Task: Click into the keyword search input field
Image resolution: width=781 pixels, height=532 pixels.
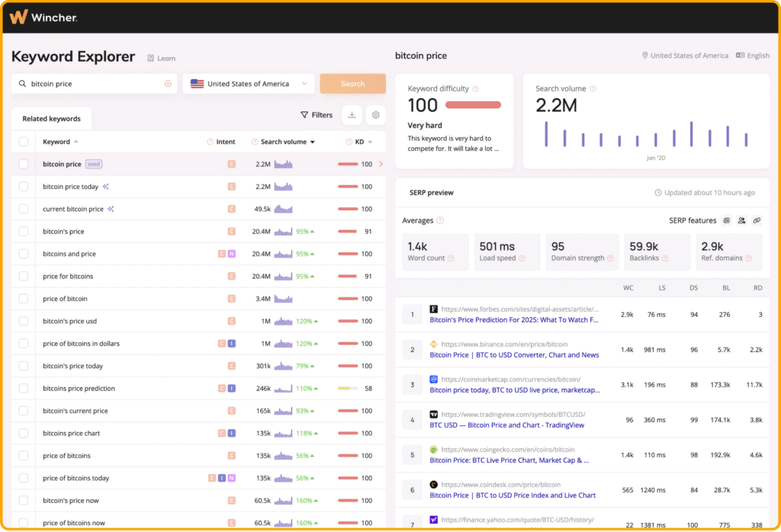Action: pos(92,84)
